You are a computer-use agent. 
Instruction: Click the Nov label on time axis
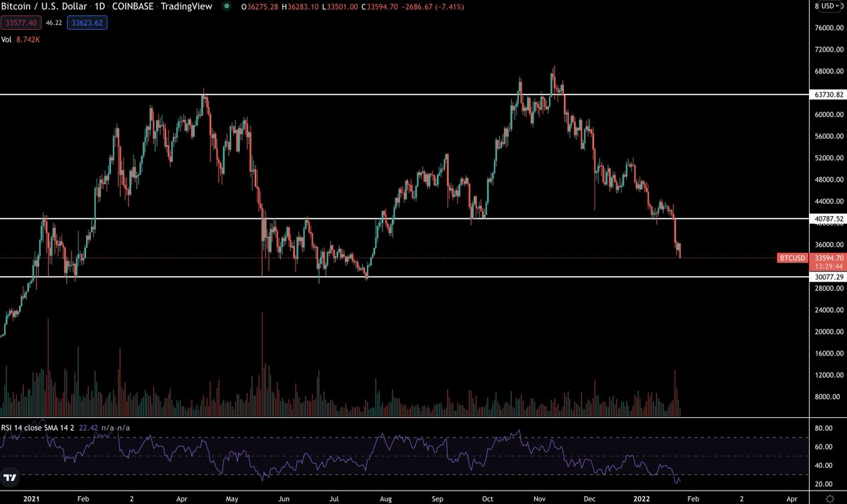pos(539,498)
